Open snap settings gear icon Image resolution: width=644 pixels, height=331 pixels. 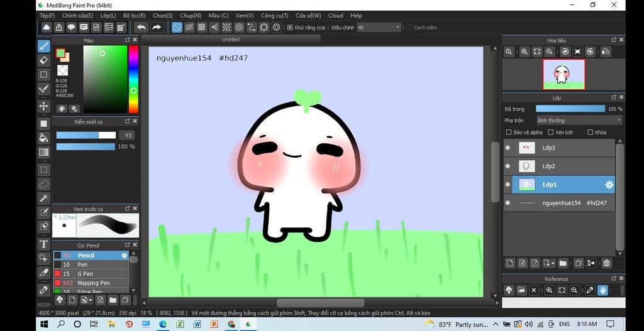click(277, 28)
